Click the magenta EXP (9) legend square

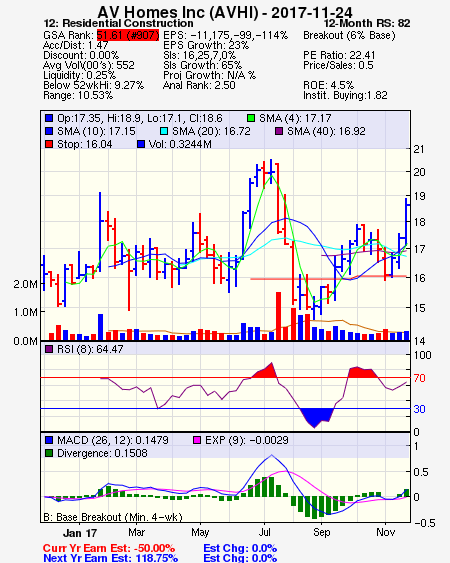tap(197, 440)
